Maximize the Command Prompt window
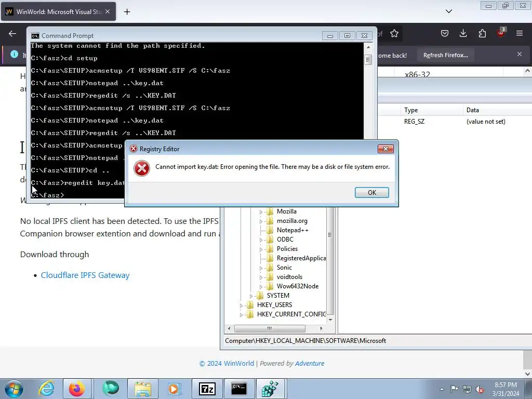Screen dimensions: 532x399 click(x=347, y=36)
